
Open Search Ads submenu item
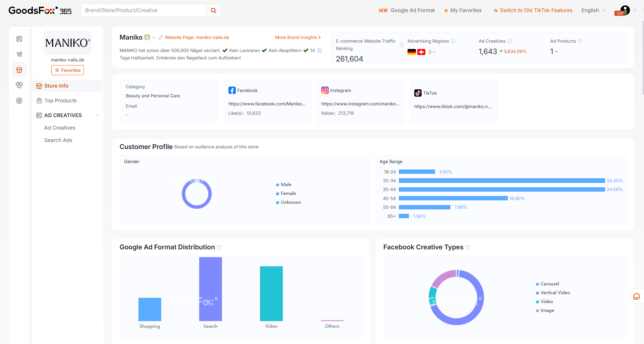point(58,140)
